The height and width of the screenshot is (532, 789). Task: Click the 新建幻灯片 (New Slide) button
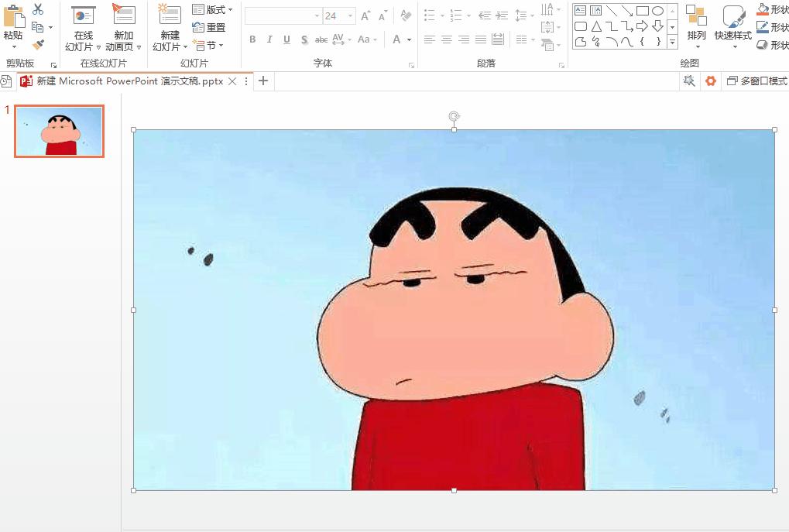pyautogui.click(x=169, y=27)
